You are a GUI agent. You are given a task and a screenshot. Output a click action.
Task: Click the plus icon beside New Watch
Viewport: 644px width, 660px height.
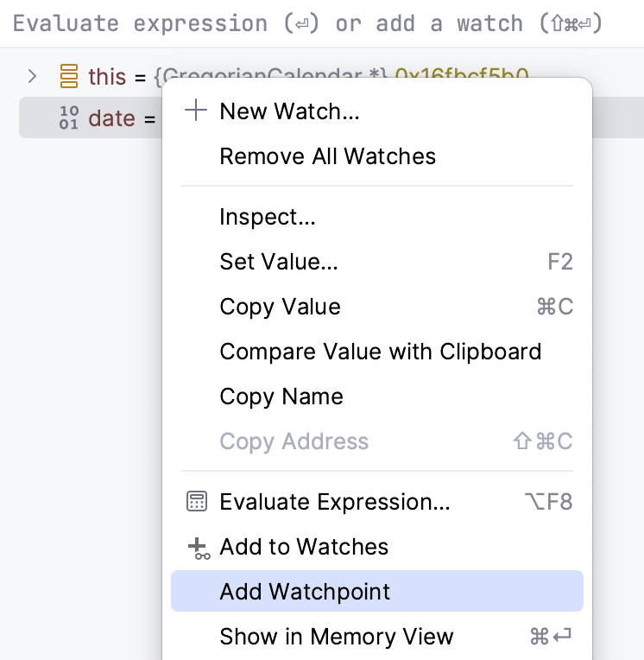pyautogui.click(x=197, y=111)
